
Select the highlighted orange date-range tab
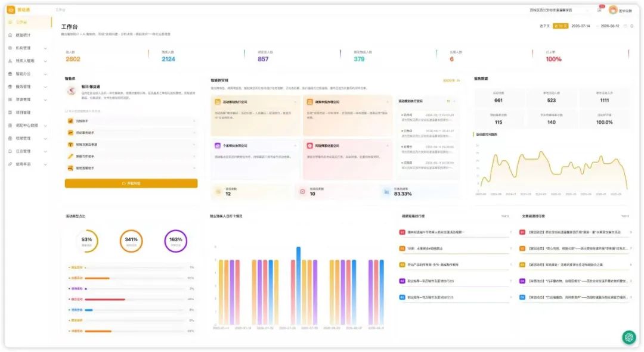click(561, 26)
